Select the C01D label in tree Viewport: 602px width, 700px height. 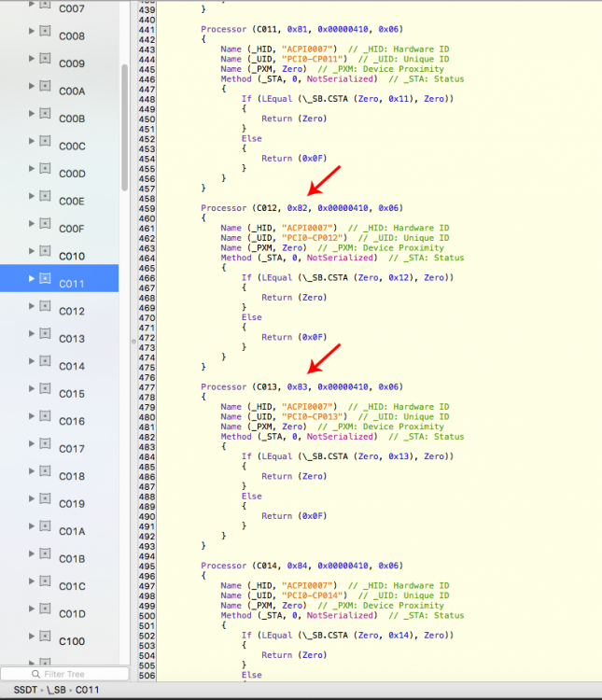coord(72,614)
